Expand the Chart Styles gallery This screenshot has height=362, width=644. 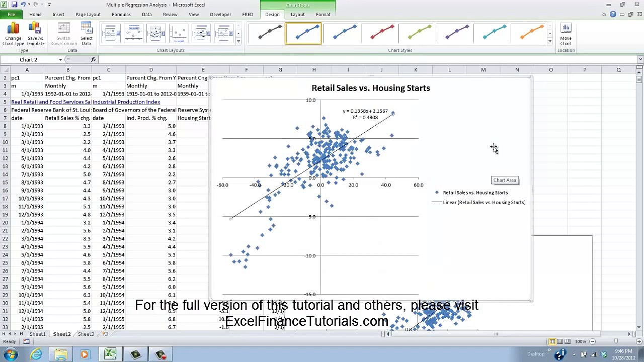550,42
